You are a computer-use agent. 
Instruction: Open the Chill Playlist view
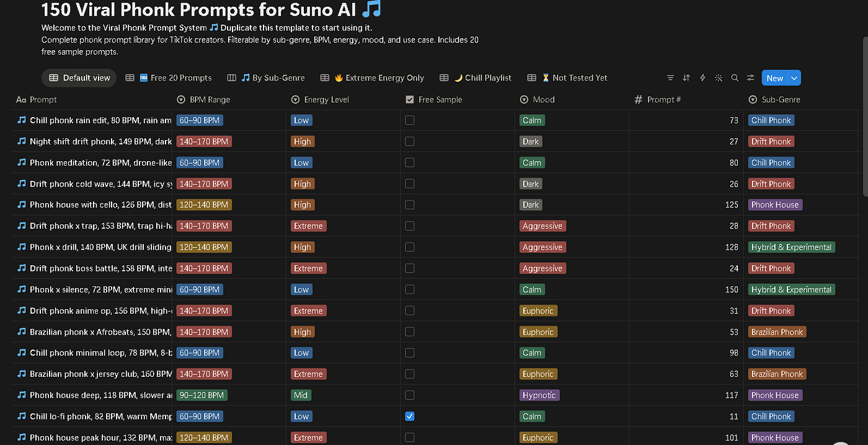[476, 78]
